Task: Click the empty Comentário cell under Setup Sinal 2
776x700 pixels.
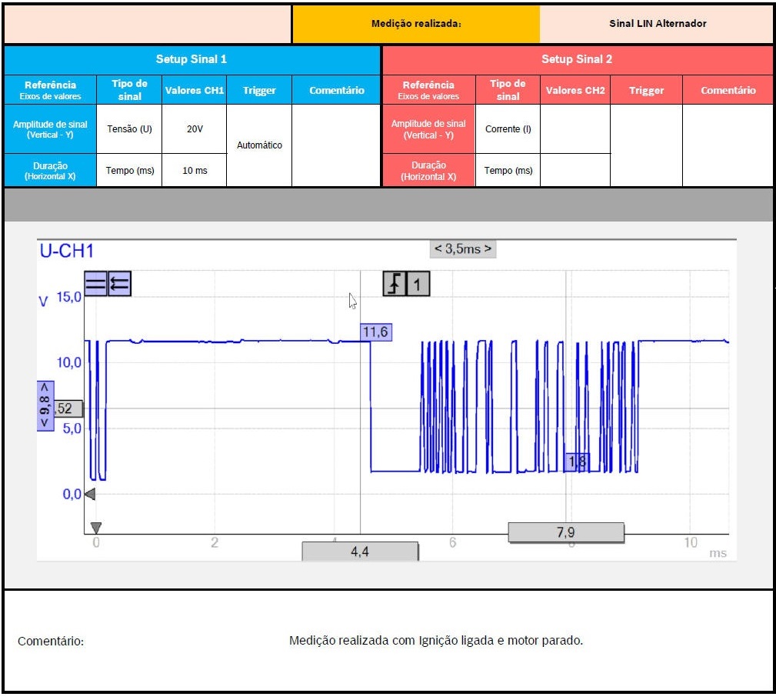Action: 728,145
